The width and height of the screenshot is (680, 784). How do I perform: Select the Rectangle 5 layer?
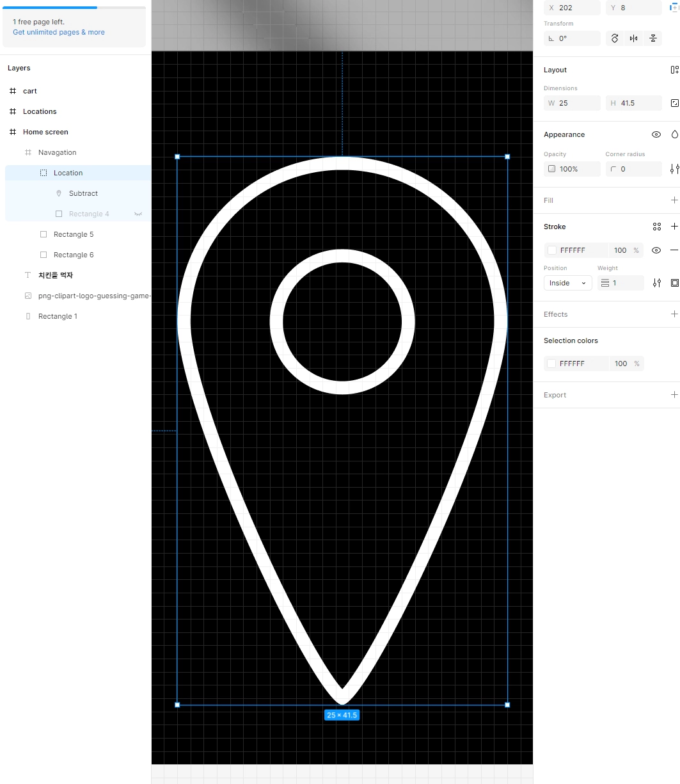click(78, 234)
